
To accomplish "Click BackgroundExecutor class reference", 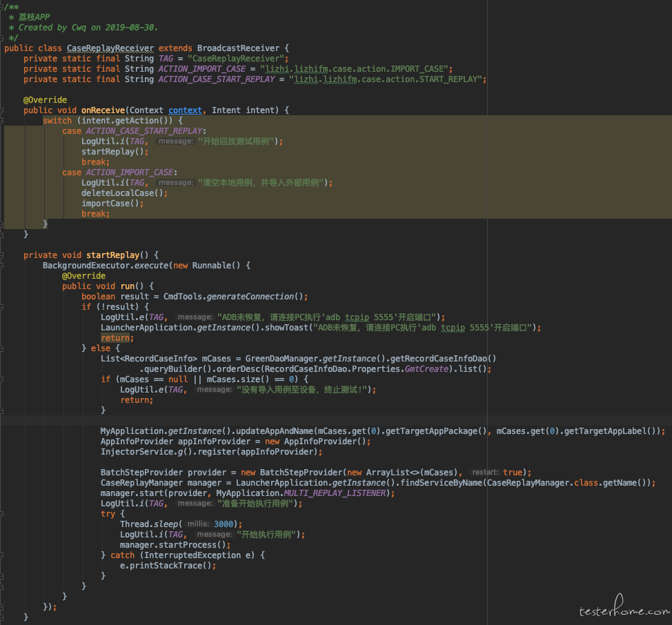I will point(86,265).
